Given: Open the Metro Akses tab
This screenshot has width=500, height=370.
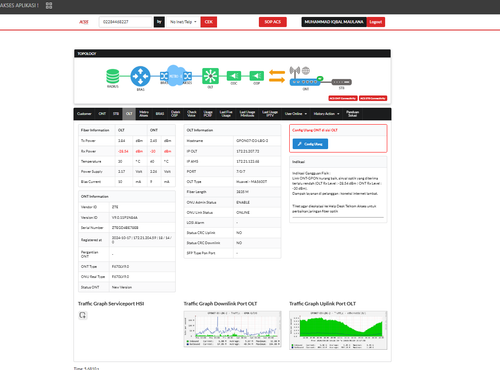Looking at the screenshot, I should coord(144,114).
